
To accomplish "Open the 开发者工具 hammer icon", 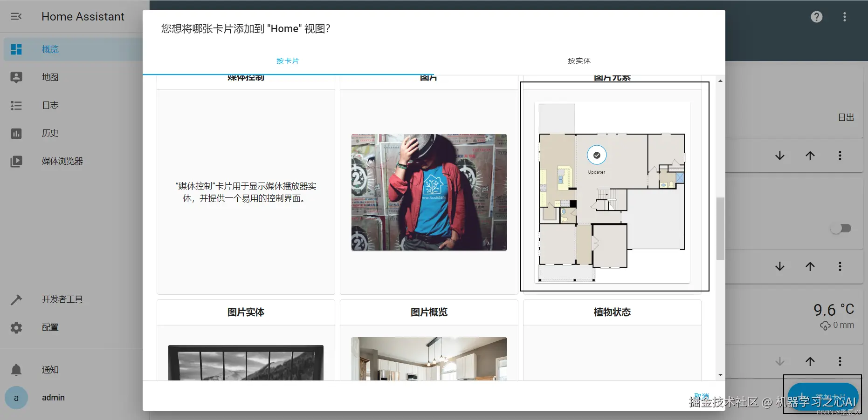I will click(x=16, y=299).
